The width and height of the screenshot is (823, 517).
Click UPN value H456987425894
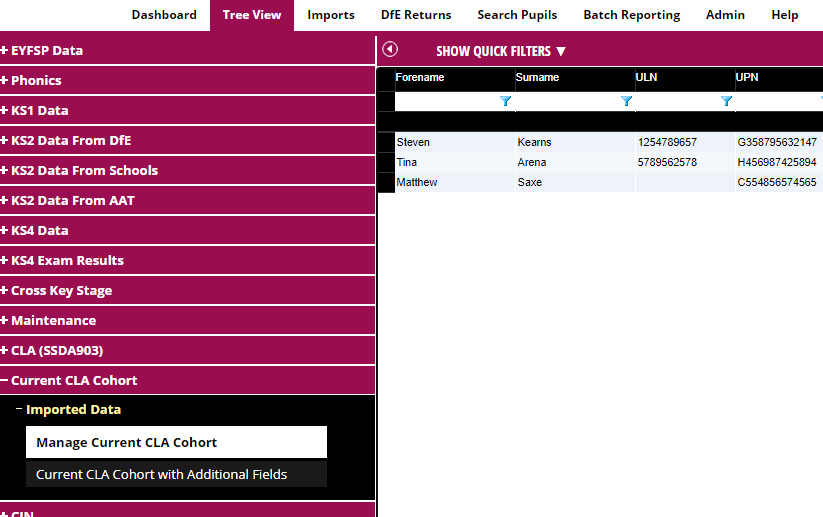pyautogui.click(x=779, y=162)
